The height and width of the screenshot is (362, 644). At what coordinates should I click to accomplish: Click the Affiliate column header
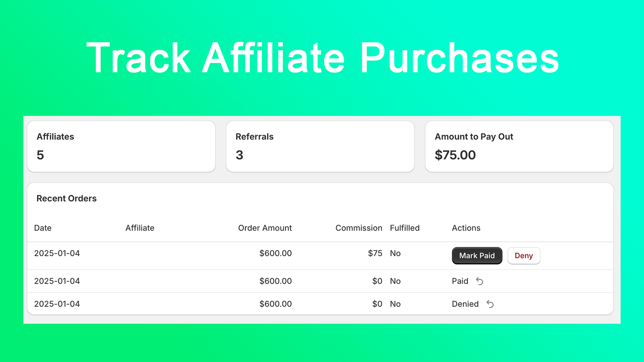coord(140,228)
